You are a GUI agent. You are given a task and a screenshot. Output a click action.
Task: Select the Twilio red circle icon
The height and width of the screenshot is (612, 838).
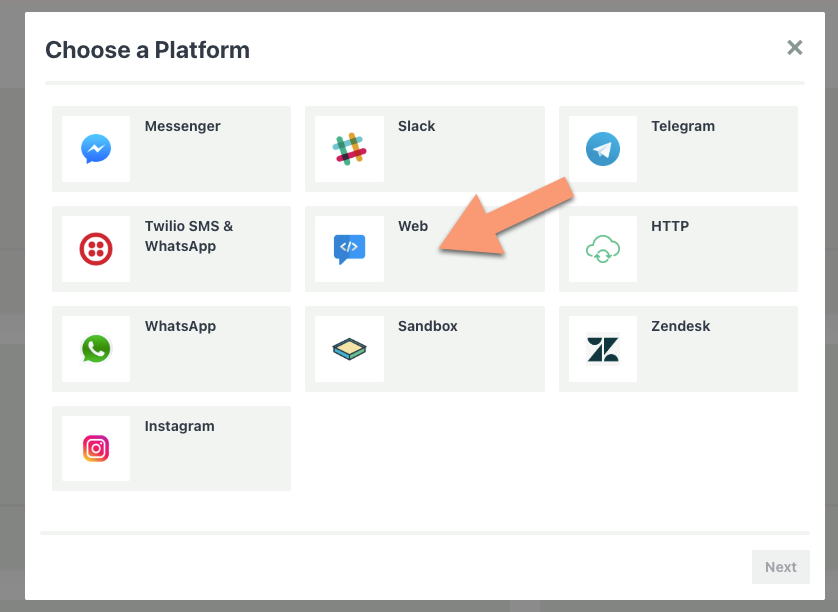click(95, 248)
